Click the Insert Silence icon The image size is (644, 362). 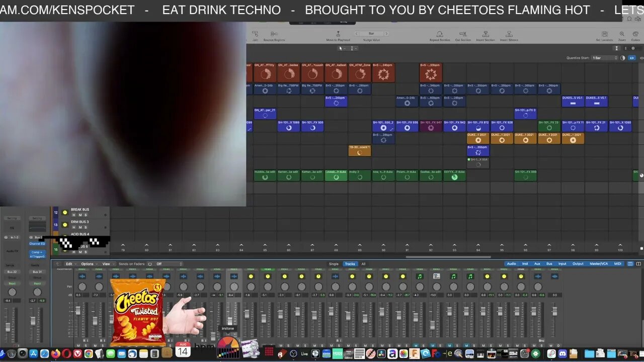509,34
